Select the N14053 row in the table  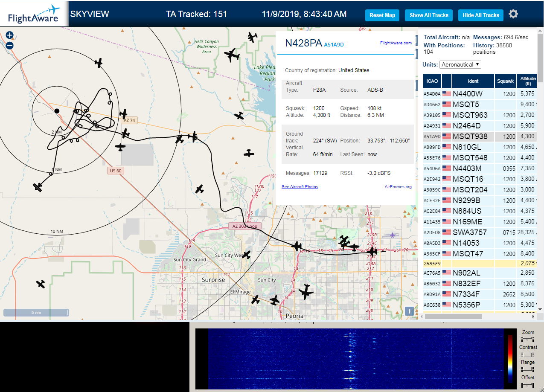pyautogui.click(x=480, y=243)
